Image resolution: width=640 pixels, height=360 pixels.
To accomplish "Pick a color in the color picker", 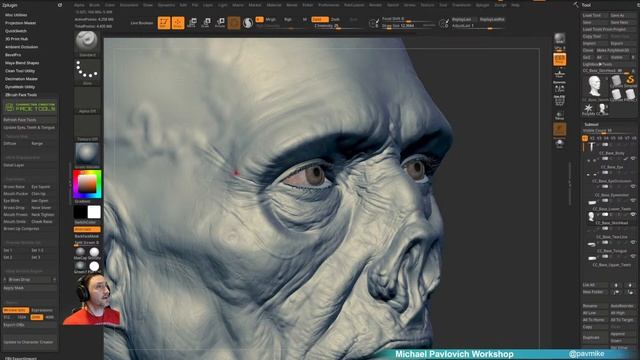I will coord(87,184).
